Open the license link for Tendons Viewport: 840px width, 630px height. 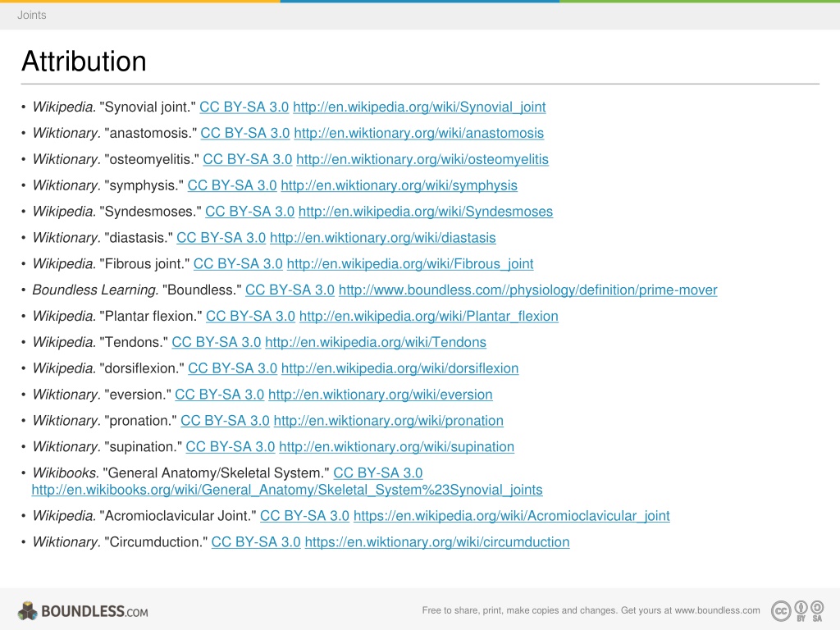(x=217, y=342)
